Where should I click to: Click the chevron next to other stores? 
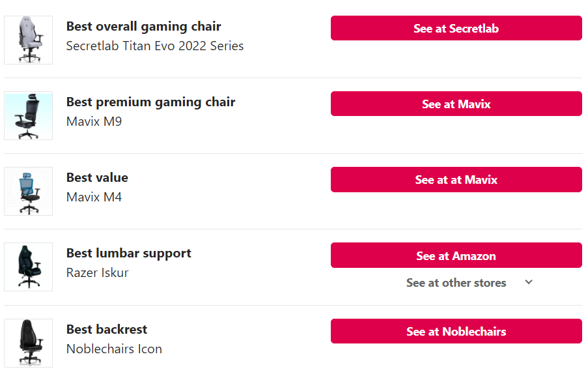pyautogui.click(x=529, y=282)
